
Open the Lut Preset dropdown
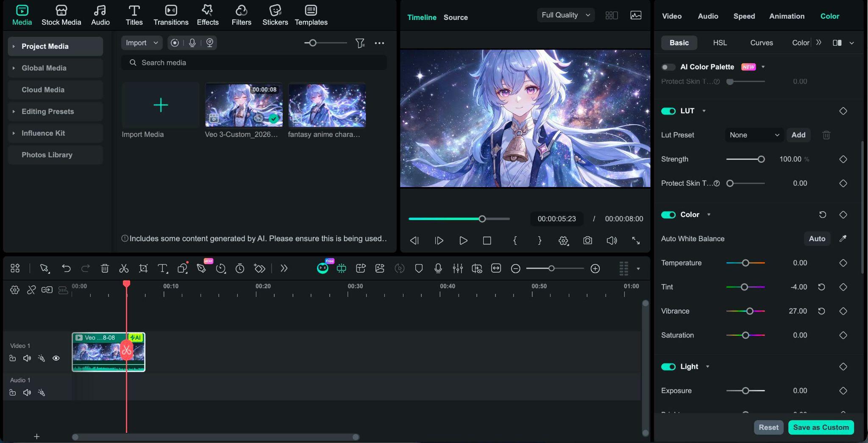(754, 135)
